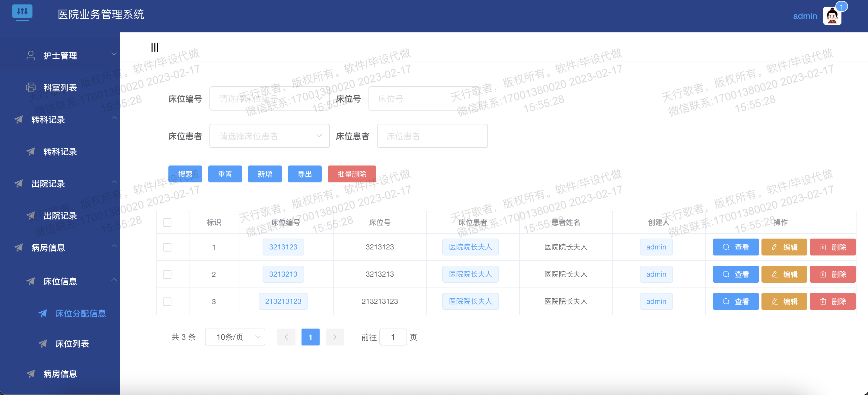Click the 批量删除 button
The image size is (868, 395).
point(351,174)
